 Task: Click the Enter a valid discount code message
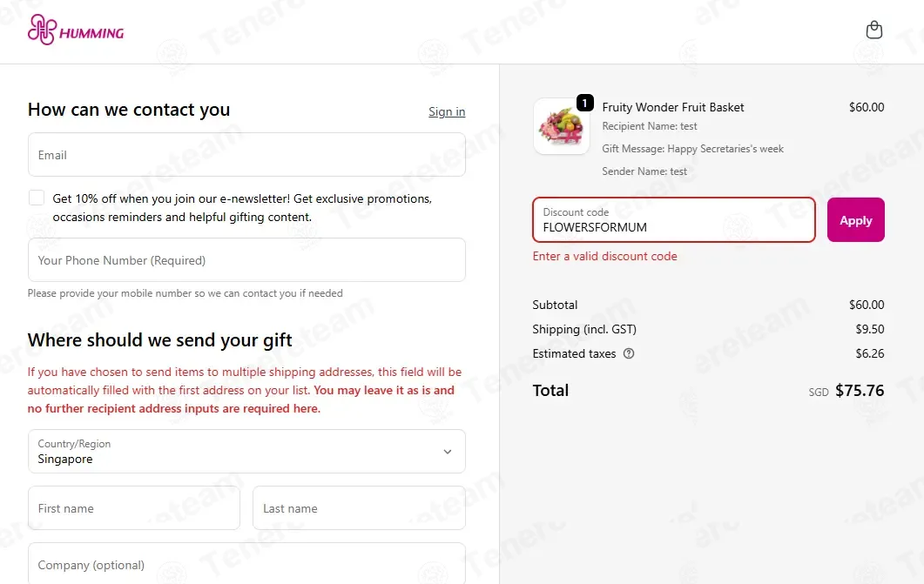click(x=604, y=256)
